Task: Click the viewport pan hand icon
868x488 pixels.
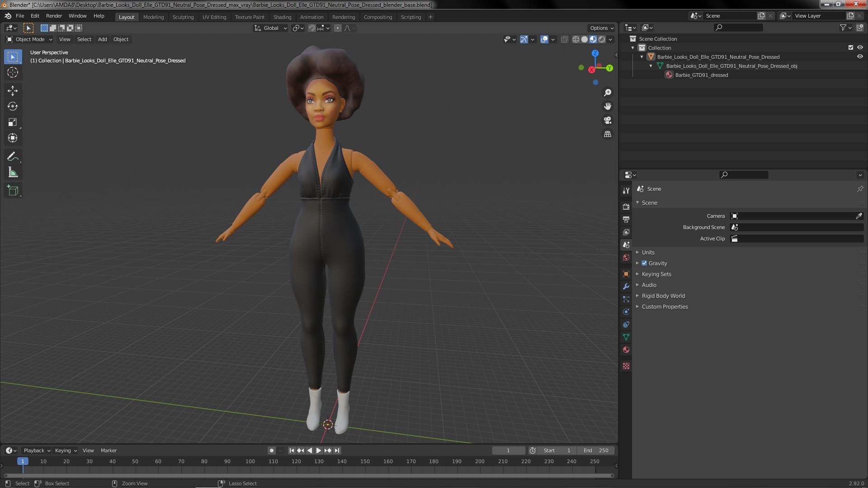Action: tap(608, 106)
